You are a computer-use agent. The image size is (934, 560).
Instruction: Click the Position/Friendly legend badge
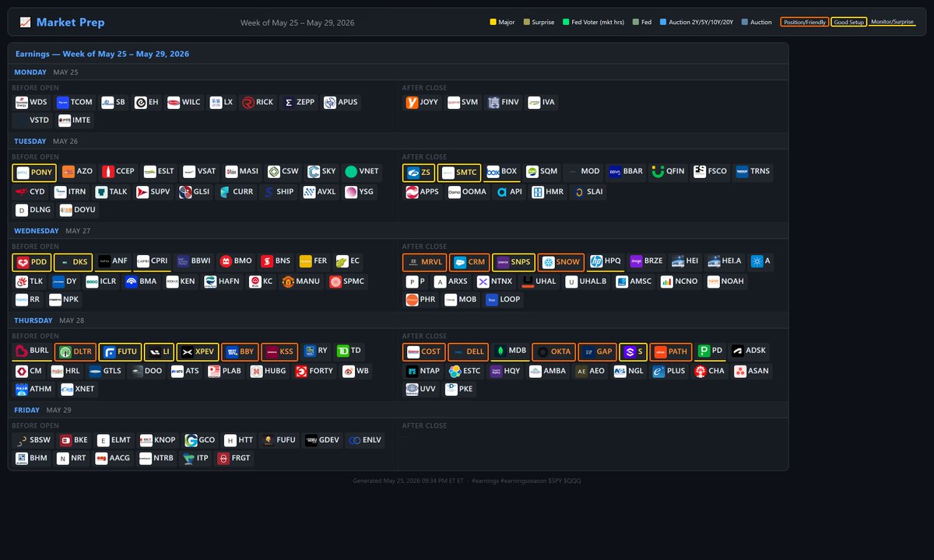805,23
